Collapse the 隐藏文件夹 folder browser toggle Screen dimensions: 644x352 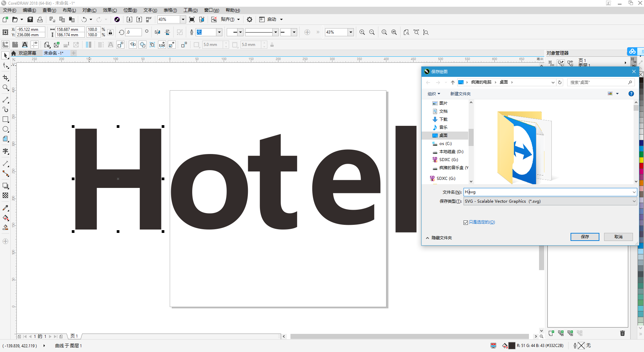(439, 238)
